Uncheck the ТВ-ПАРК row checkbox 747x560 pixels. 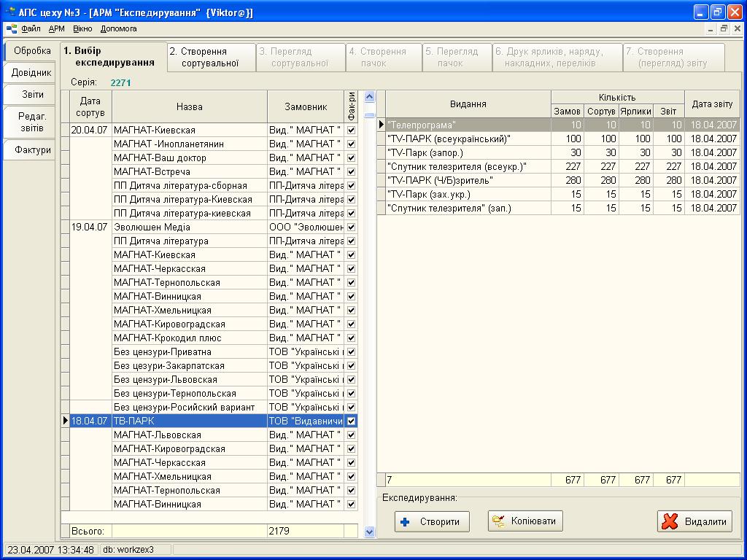point(351,421)
